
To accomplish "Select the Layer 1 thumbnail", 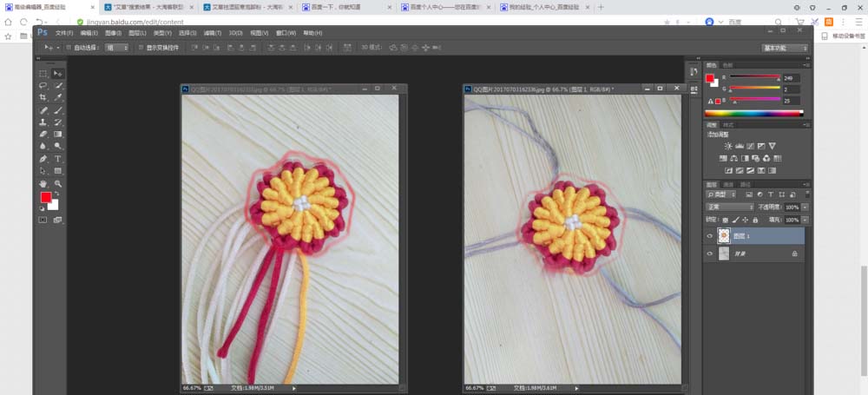I will [724, 236].
